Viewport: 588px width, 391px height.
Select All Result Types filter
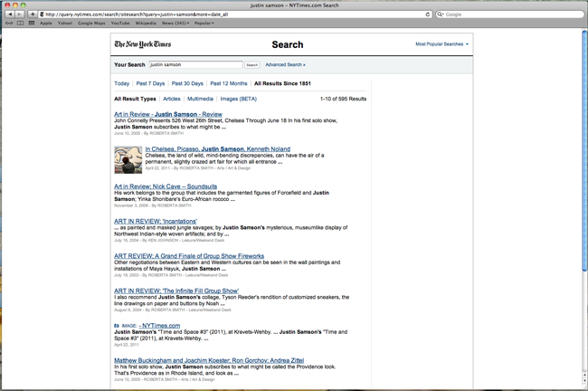135,99
